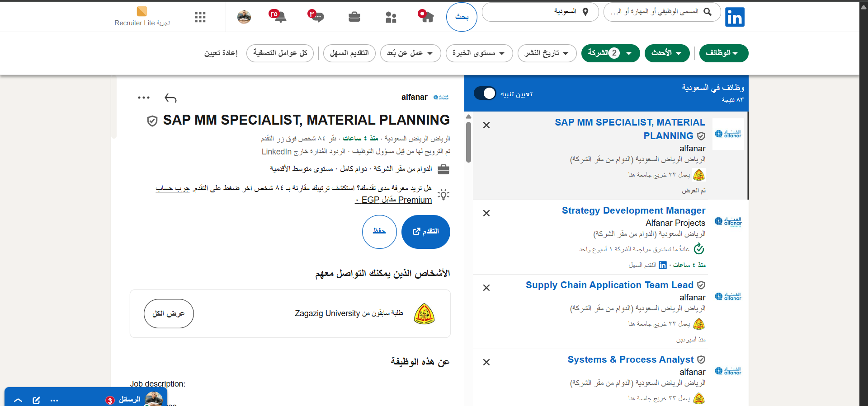Click alfanar logo on SAP MM card
The height and width of the screenshot is (406, 868).
[x=728, y=134]
